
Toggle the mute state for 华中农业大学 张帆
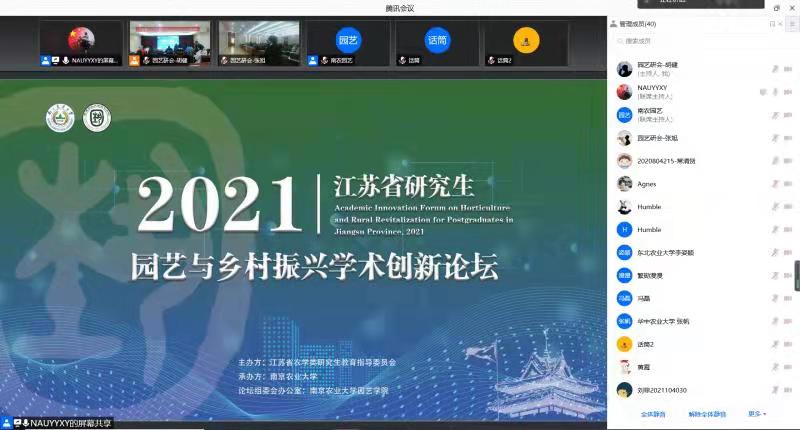775,321
